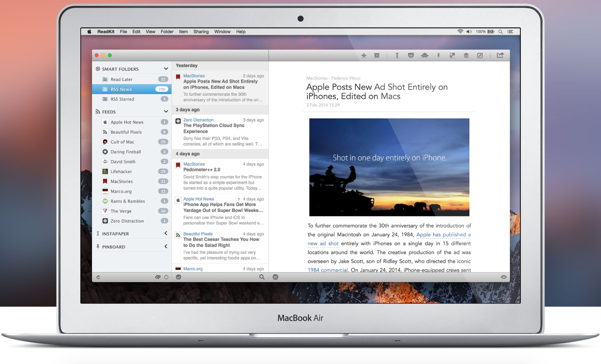This screenshot has height=364, width=601.
Task: Save article to Pocket
Action: tap(411, 56)
